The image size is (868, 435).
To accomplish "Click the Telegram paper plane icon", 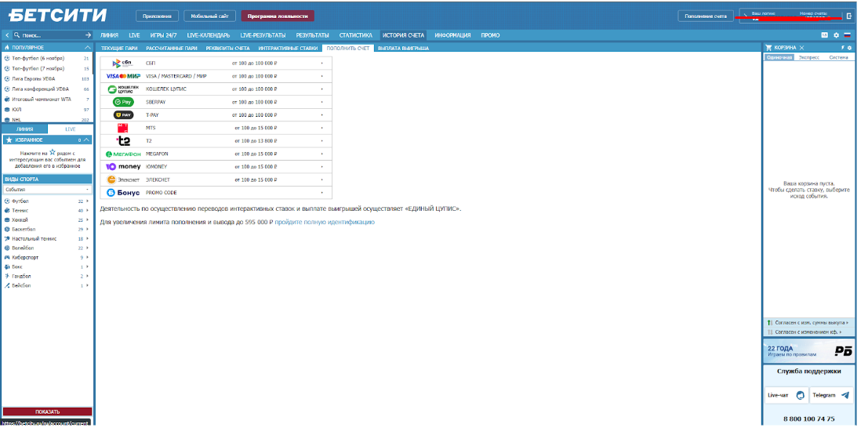I will 844,396.
